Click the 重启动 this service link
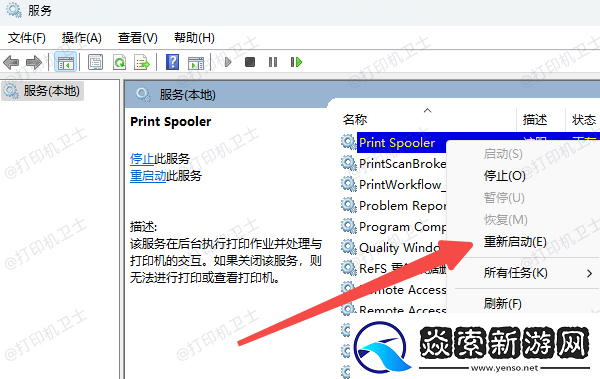Screen dimensions: 600x379 (148, 176)
